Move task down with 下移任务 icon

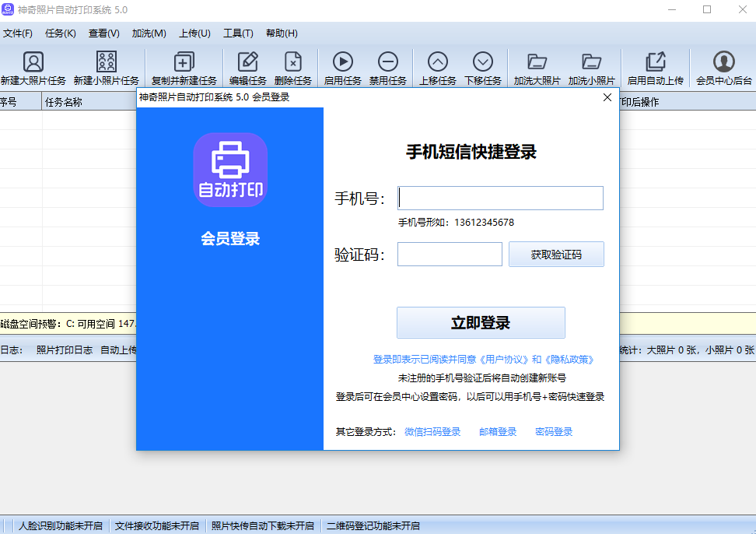click(x=483, y=62)
